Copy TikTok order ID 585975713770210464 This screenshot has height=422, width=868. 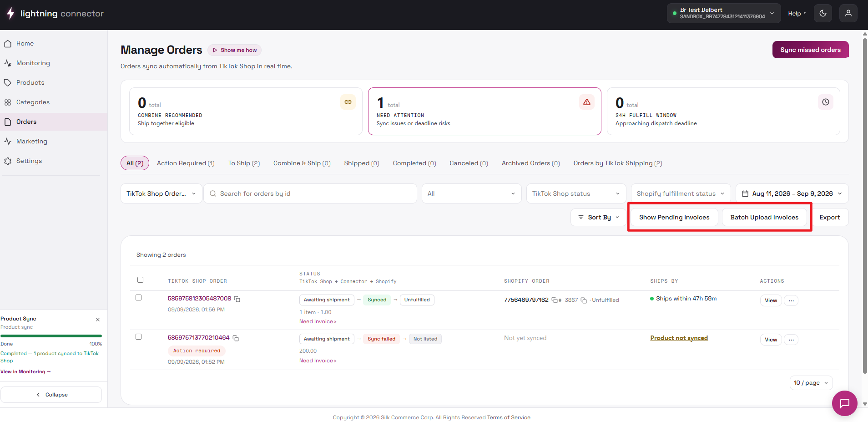tap(236, 338)
